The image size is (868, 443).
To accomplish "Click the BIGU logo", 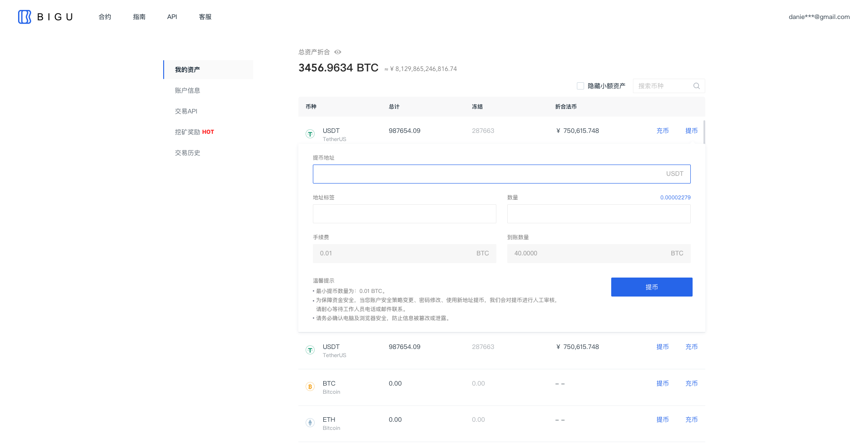I will 45,17.
